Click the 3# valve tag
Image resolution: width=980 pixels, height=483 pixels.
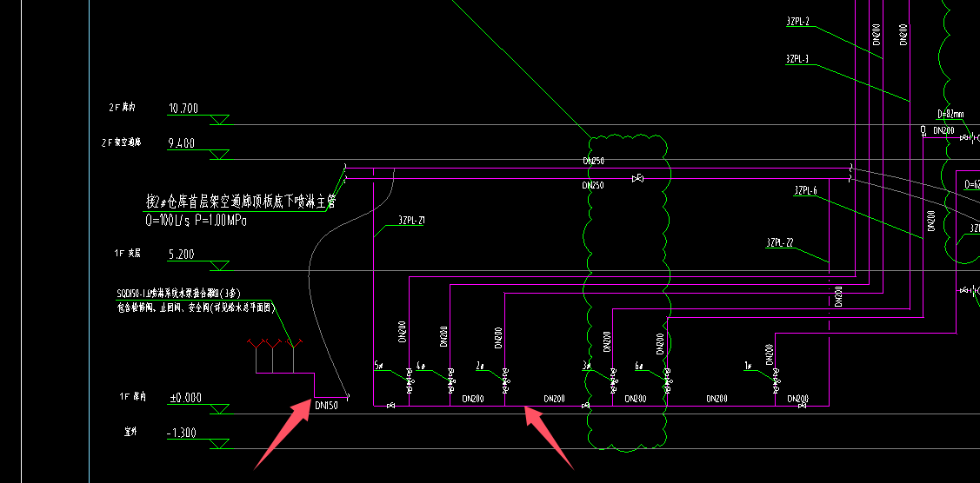586,366
